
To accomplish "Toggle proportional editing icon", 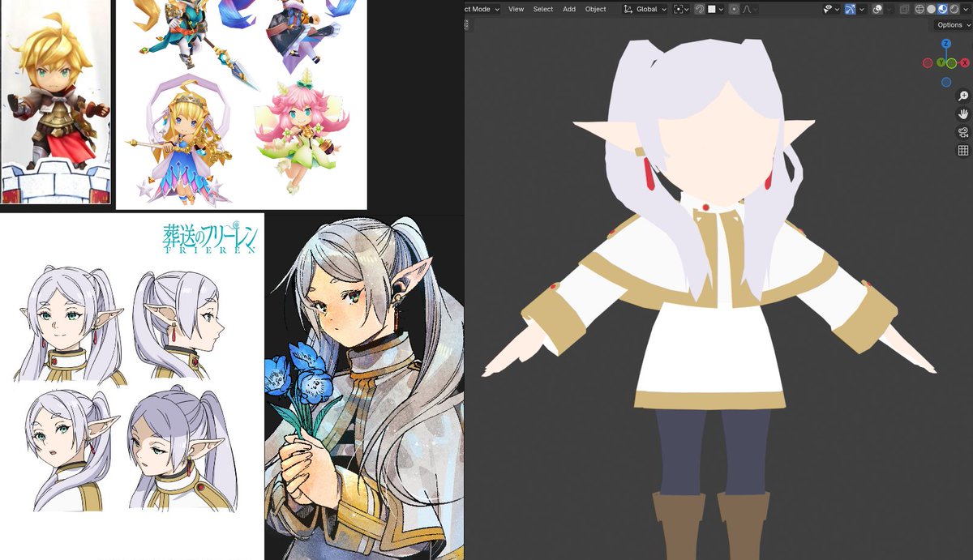I will tap(734, 9).
